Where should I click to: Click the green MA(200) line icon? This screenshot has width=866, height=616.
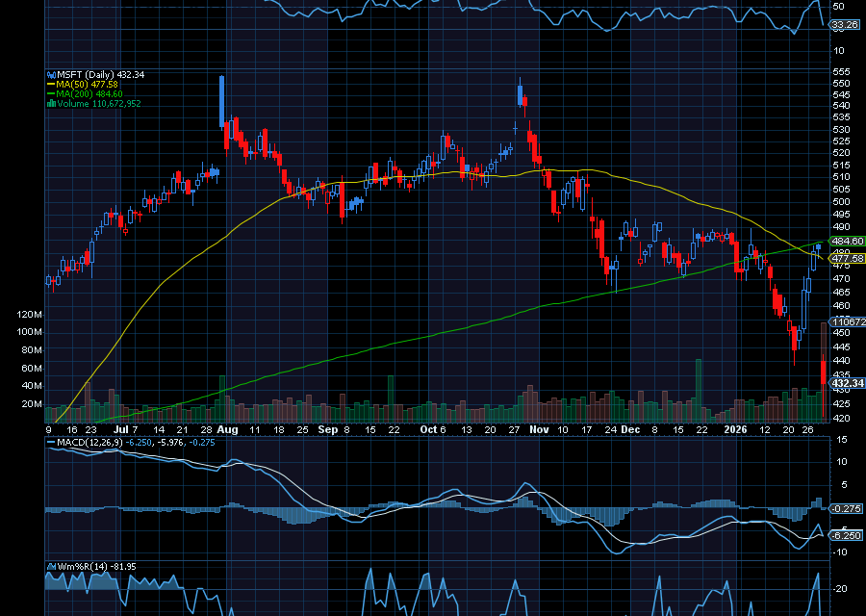tap(51, 93)
